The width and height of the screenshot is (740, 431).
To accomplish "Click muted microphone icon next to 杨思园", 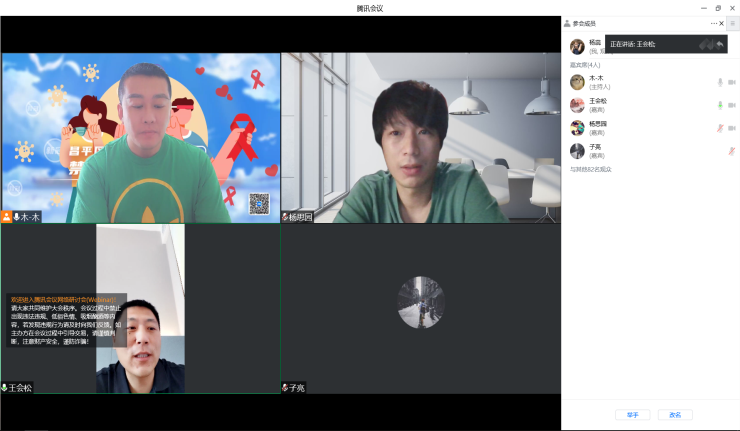I will 720,128.
